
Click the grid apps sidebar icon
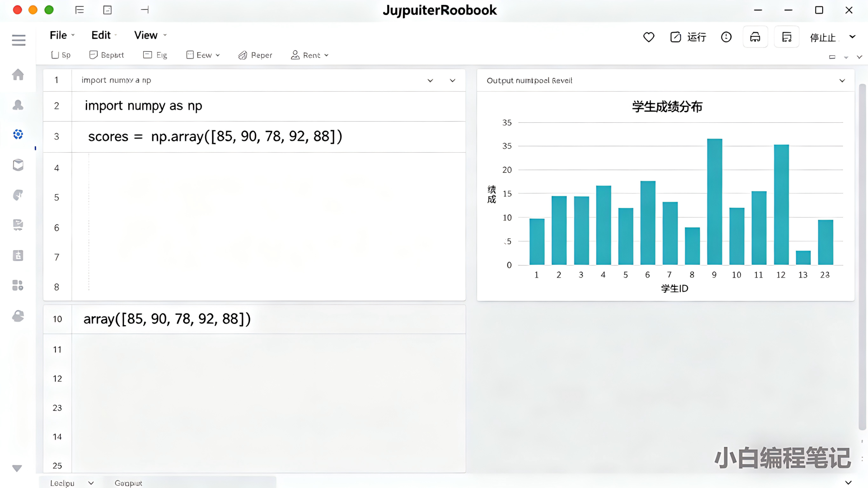18,285
